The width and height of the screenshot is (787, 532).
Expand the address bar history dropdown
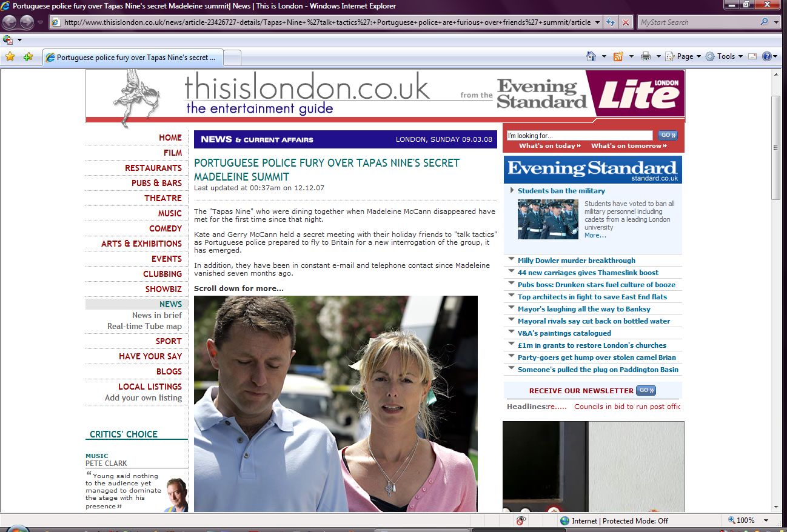coord(597,22)
